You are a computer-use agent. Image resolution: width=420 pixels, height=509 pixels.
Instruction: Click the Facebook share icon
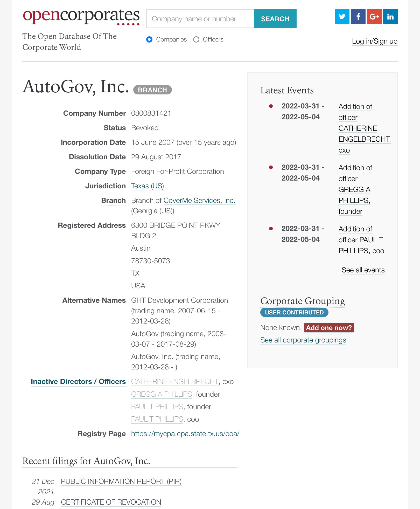tap(358, 17)
